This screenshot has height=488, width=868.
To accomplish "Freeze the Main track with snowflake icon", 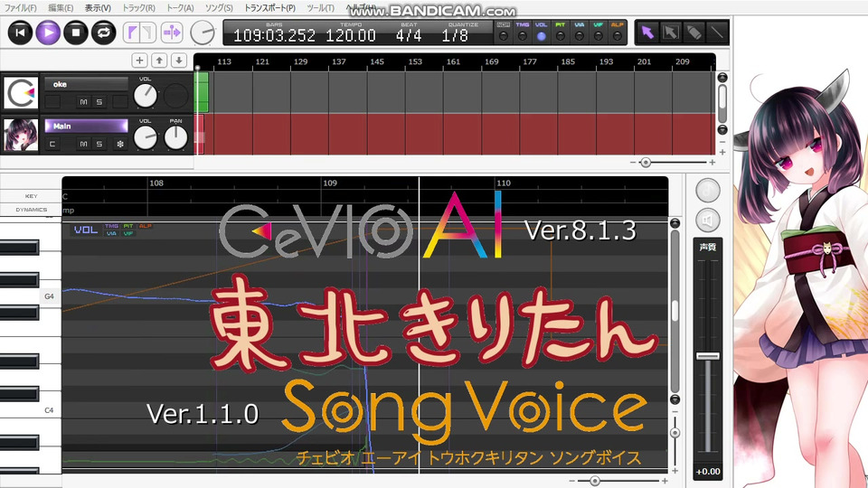I will [x=119, y=144].
